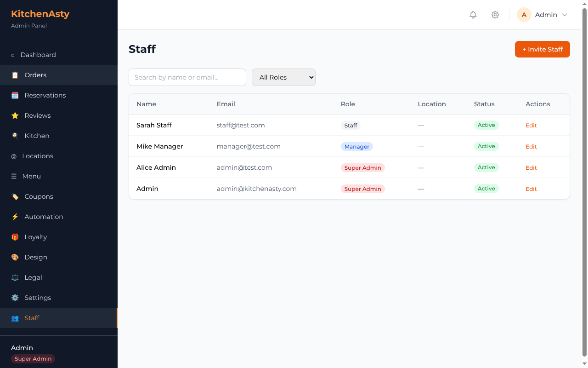Image resolution: width=588 pixels, height=368 pixels.
Task: Click the Legal scales icon
Action: pyautogui.click(x=15, y=277)
